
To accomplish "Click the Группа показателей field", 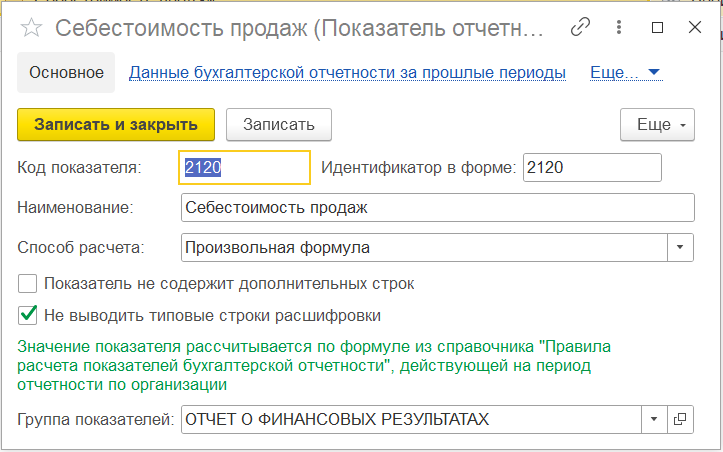I will click(x=411, y=419).
